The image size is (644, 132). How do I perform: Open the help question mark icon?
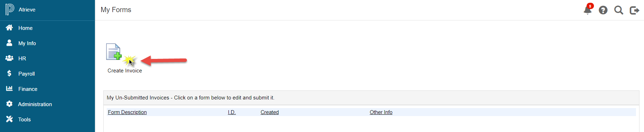(x=603, y=10)
